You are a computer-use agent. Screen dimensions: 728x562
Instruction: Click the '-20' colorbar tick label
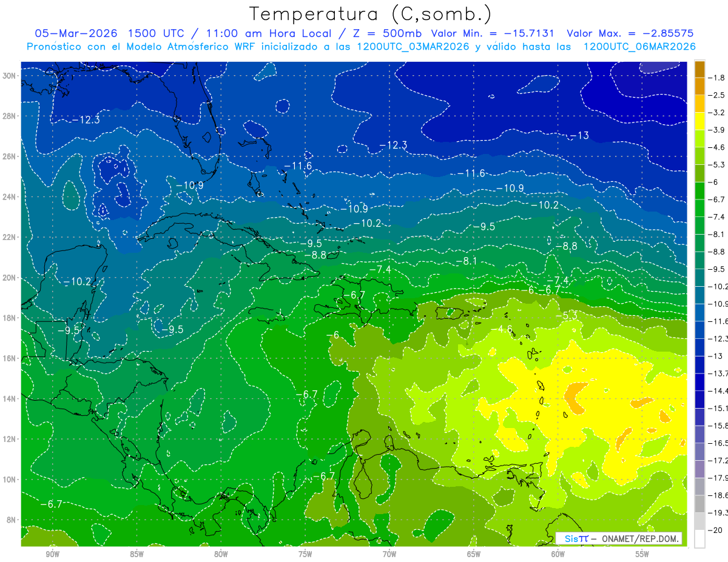[716, 530]
